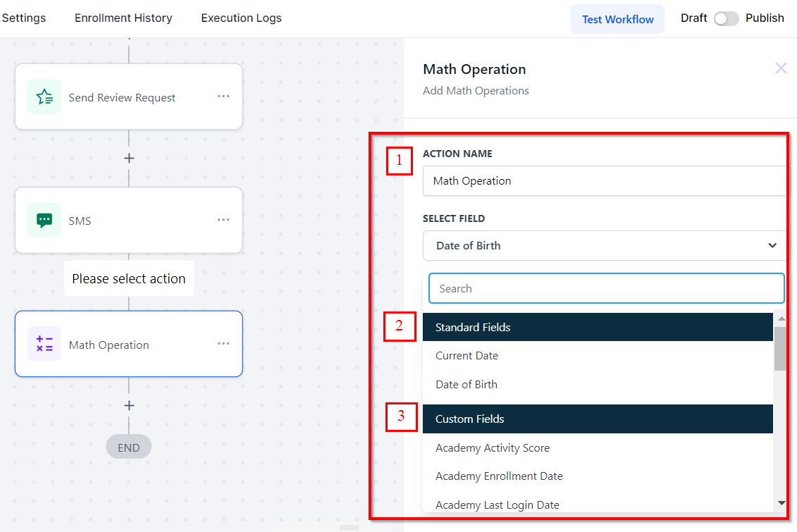Screen dimensions: 797x532
Task: Select the Send Review Request step card
Action: (128, 97)
